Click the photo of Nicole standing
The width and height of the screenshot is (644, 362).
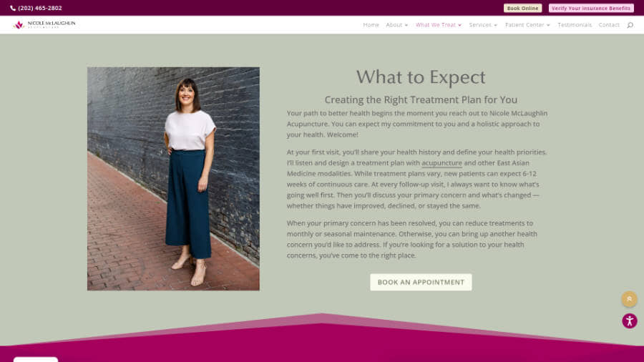pos(173,179)
